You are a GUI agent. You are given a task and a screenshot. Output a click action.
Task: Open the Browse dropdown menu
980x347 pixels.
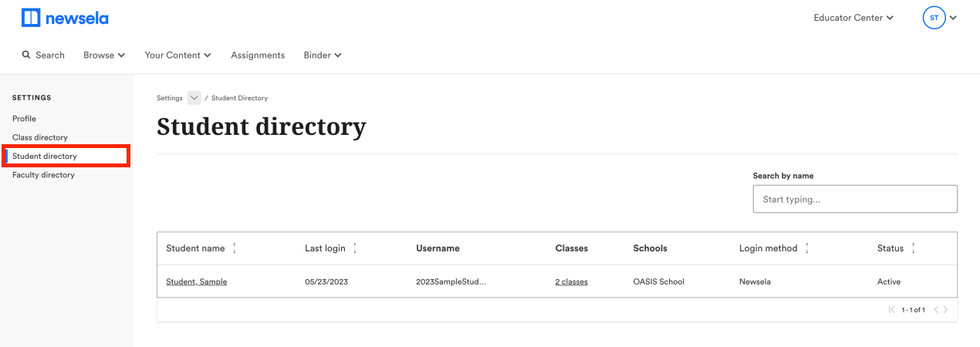pyautogui.click(x=104, y=55)
